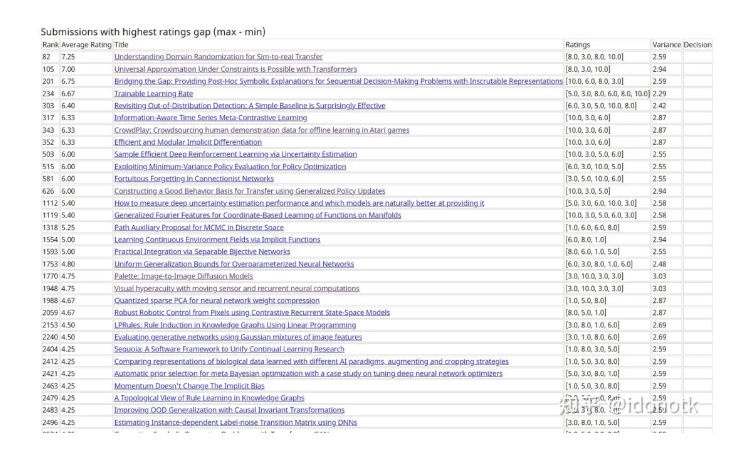Click 'Fortuitous Forgetting in Connectionist Networks' link
This screenshot has height=452, width=736.
[x=194, y=179]
